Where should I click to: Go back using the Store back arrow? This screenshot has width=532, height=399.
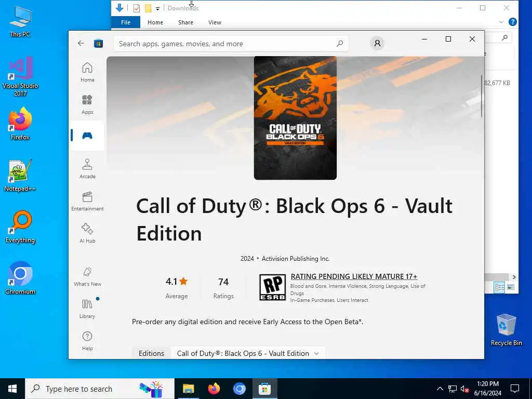81,43
